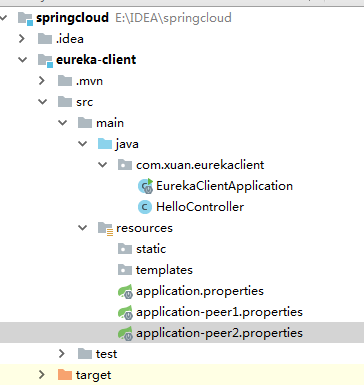Click the application-peer1.properties Spring leaf icon
The image size is (364, 385).
pos(125,313)
